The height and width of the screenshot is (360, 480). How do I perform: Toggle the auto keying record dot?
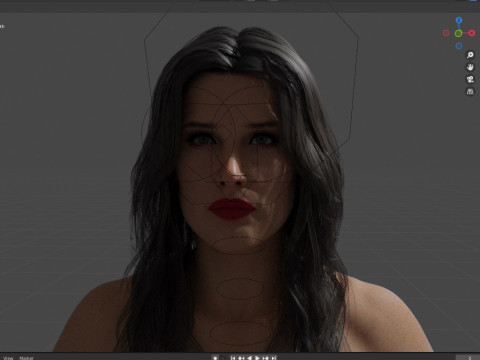[215, 358]
